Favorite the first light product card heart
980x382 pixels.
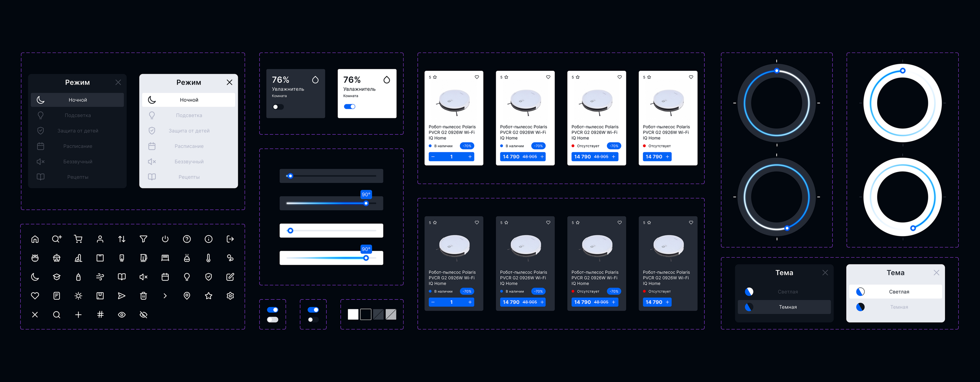click(477, 77)
